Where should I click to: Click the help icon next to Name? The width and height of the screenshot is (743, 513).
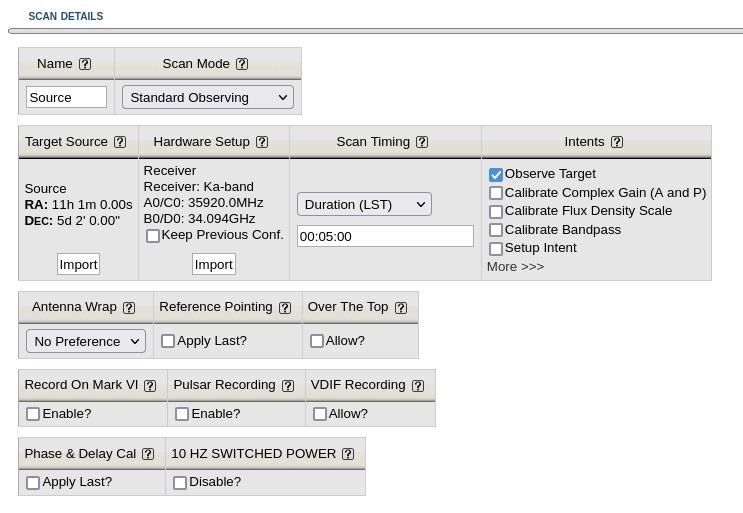pyautogui.click(x=85, y=64)
